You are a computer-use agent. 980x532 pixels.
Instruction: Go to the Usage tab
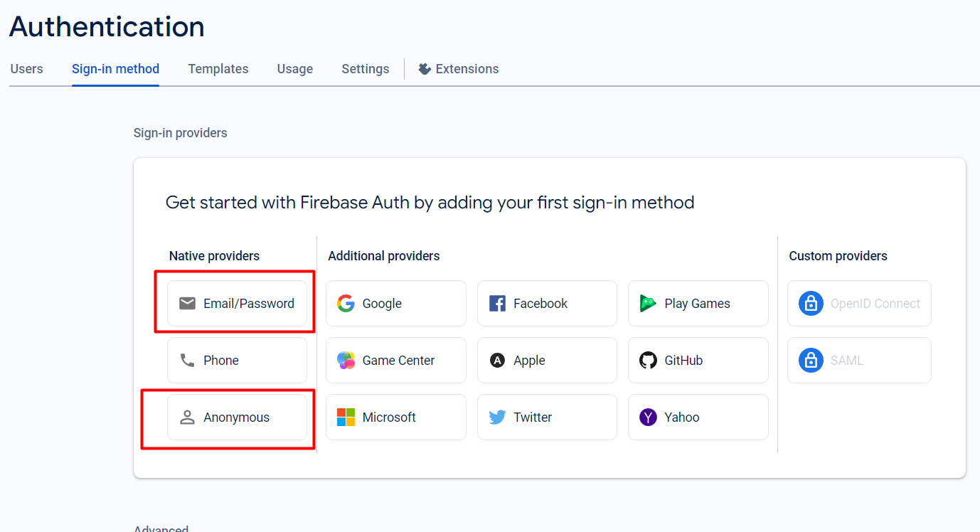295,69
